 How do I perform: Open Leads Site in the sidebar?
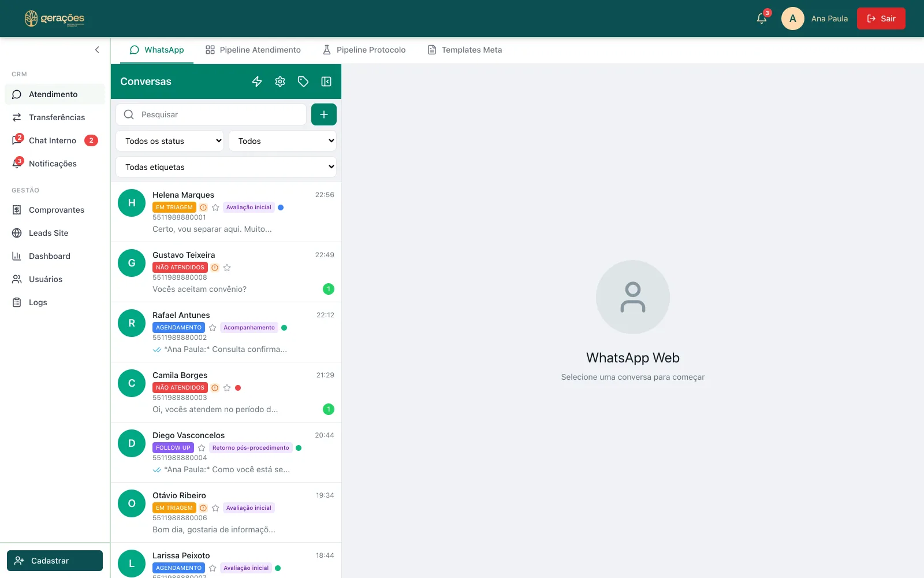click(x=55, y=233)
